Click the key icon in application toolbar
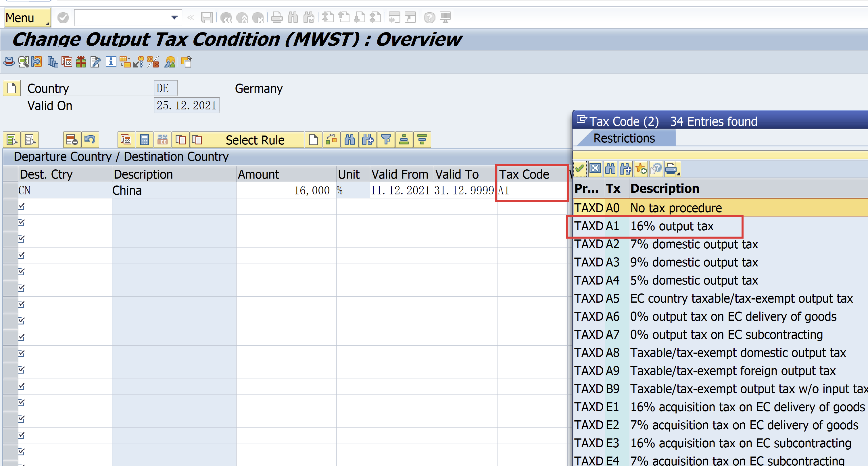 click(139, 62)
